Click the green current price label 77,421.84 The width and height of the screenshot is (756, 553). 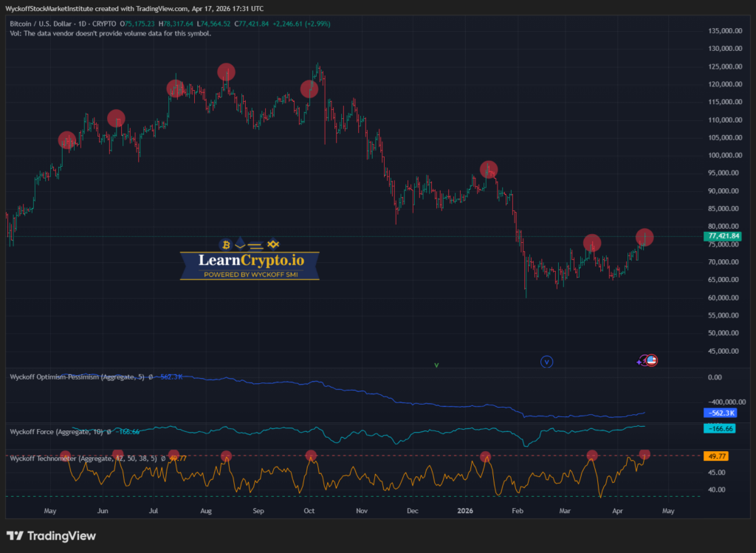click(x=723, y=236)
